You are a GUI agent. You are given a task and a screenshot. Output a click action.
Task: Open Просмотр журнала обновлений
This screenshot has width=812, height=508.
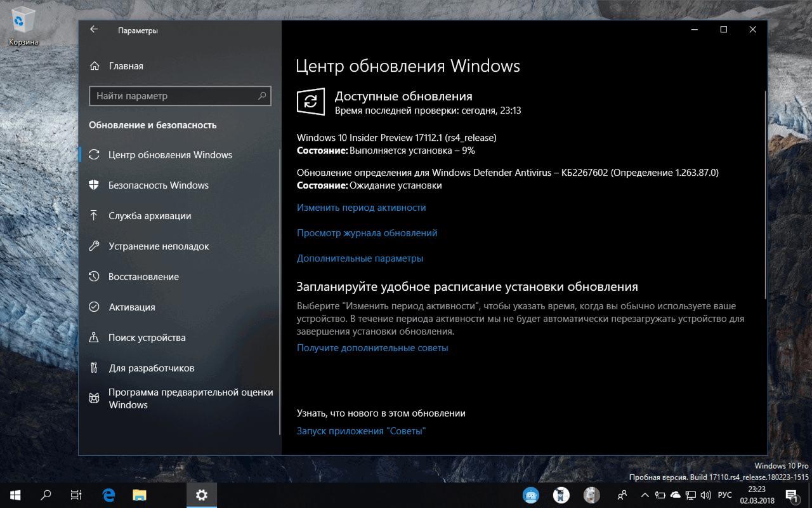[367, 233]
